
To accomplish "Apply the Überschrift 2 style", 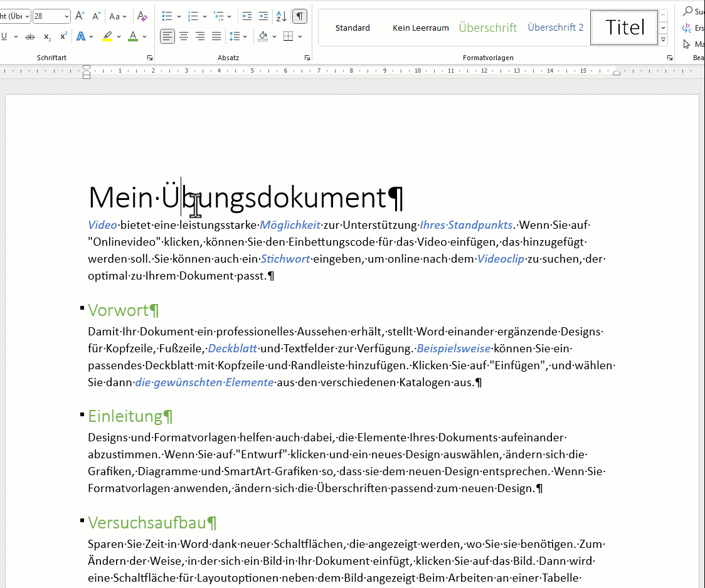I will click(x=555, y=28).
